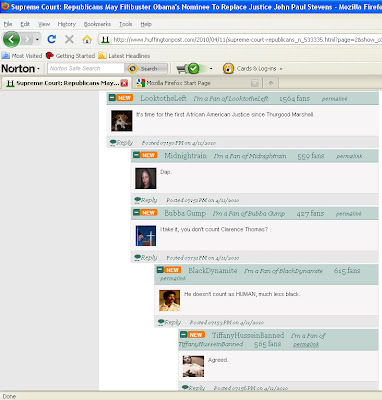Click I'm a Fan of LooktotheLeft
This screenshot has height=400, width=382.
pyautogui.click(x=231, y=99)
